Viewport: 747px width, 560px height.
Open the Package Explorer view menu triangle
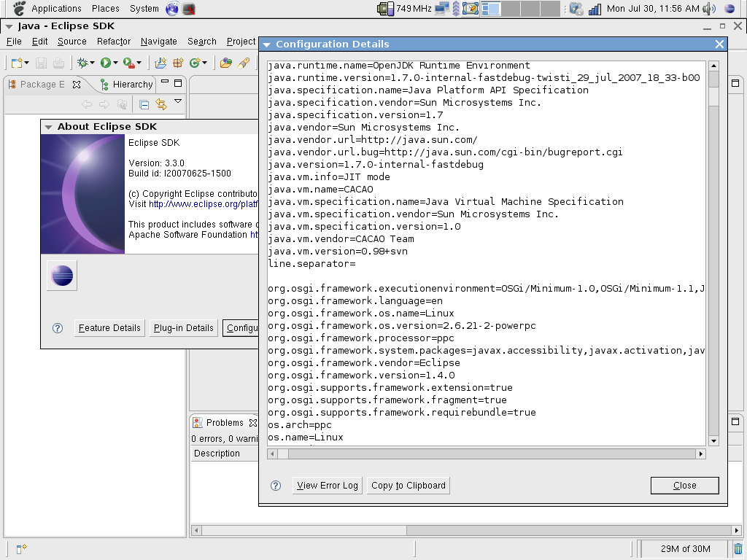(x=178, y=101)
